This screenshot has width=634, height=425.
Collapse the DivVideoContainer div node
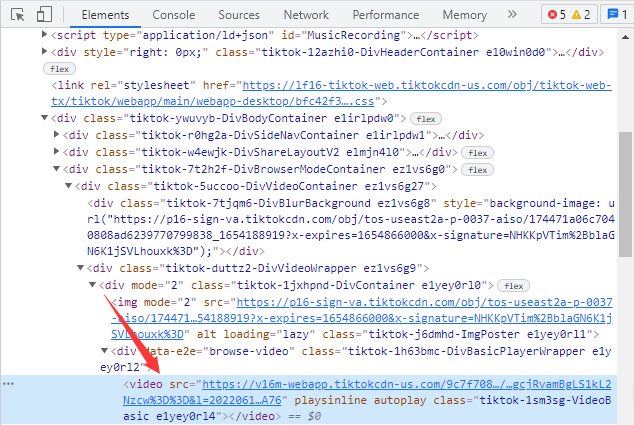[x=69, y=186]
